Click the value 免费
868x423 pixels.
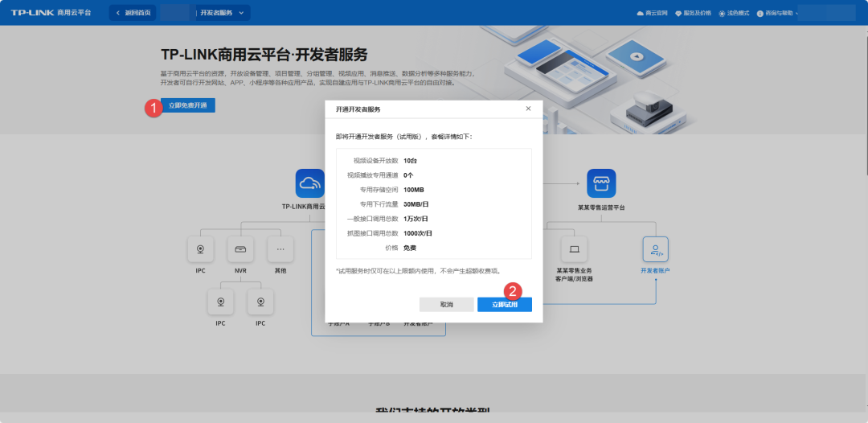coord(410,248)
